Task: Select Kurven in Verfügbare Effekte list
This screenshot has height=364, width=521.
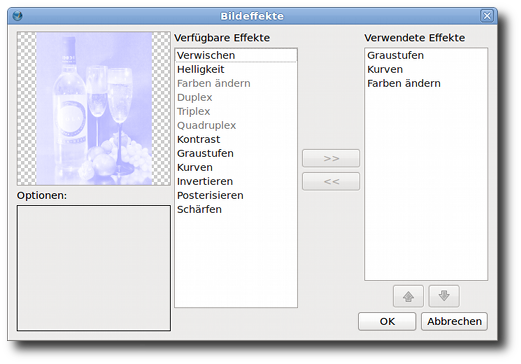Action: [x=236, y=167]
